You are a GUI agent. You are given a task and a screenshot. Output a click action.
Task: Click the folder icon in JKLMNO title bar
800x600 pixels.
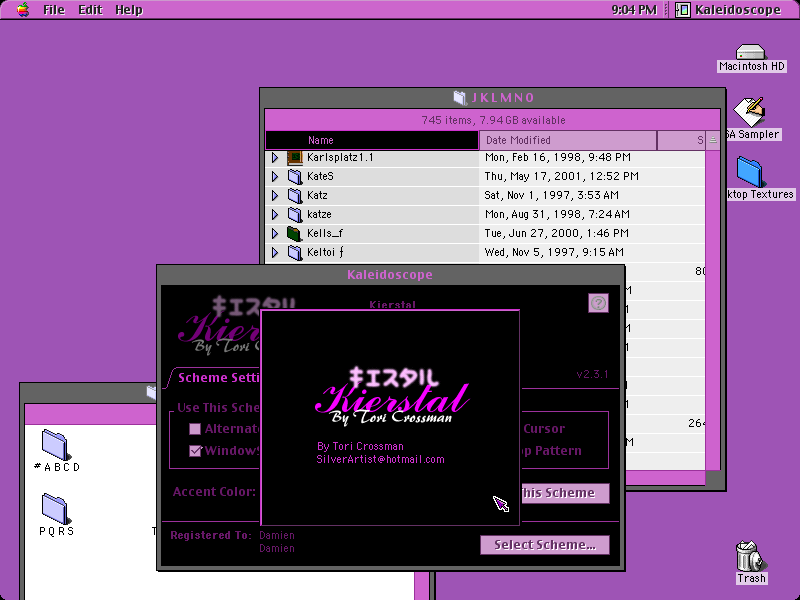pyautogui.click(x=460, y=97)
